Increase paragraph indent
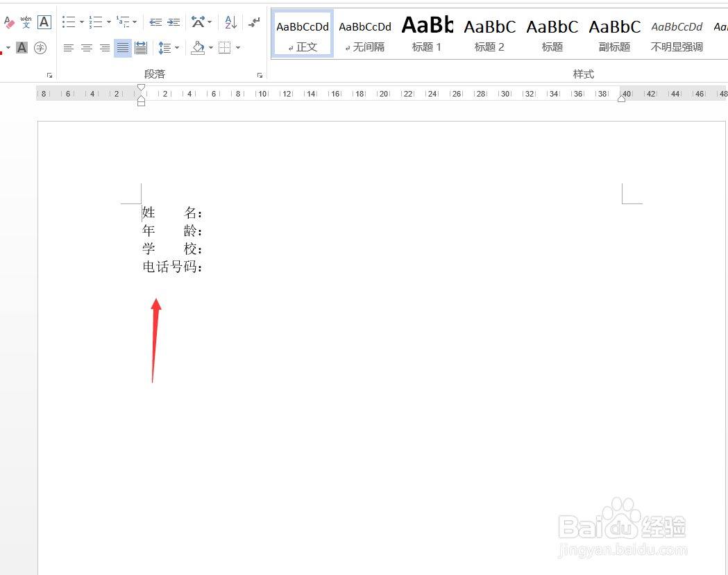 pyautogui.click(x=173, y=22)
